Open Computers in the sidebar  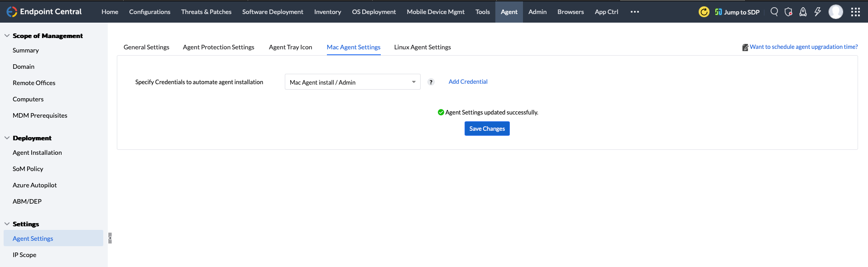28,99
